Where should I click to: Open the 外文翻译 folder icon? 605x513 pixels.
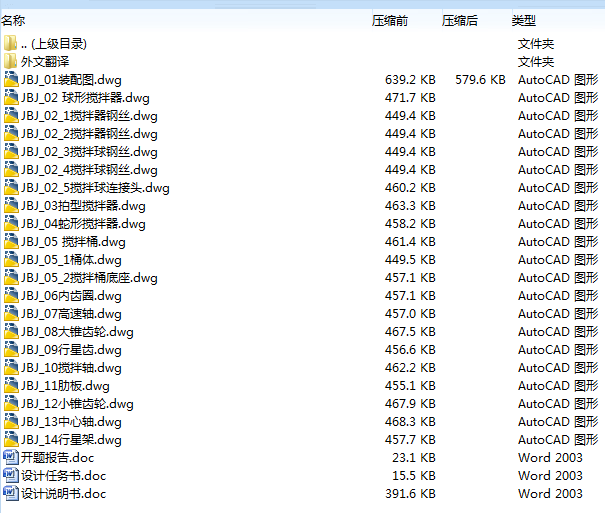11,61
